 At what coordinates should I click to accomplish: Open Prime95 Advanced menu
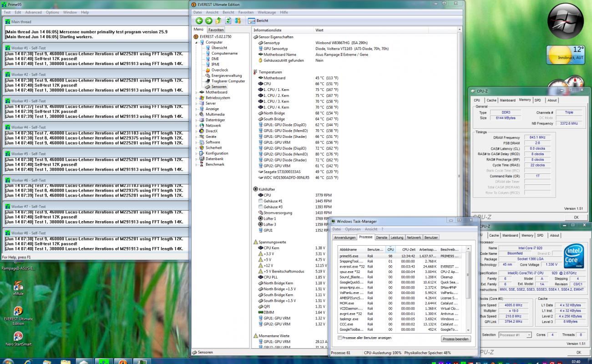point(33,12)
